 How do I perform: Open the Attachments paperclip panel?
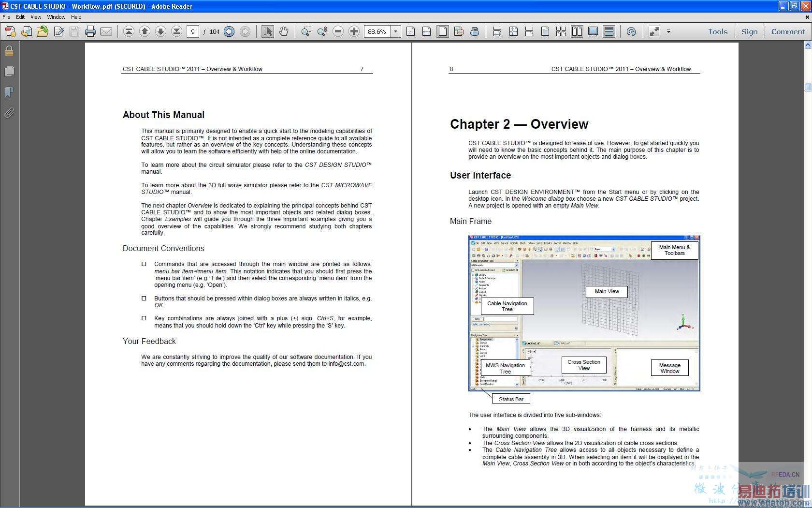pos(9,113)
